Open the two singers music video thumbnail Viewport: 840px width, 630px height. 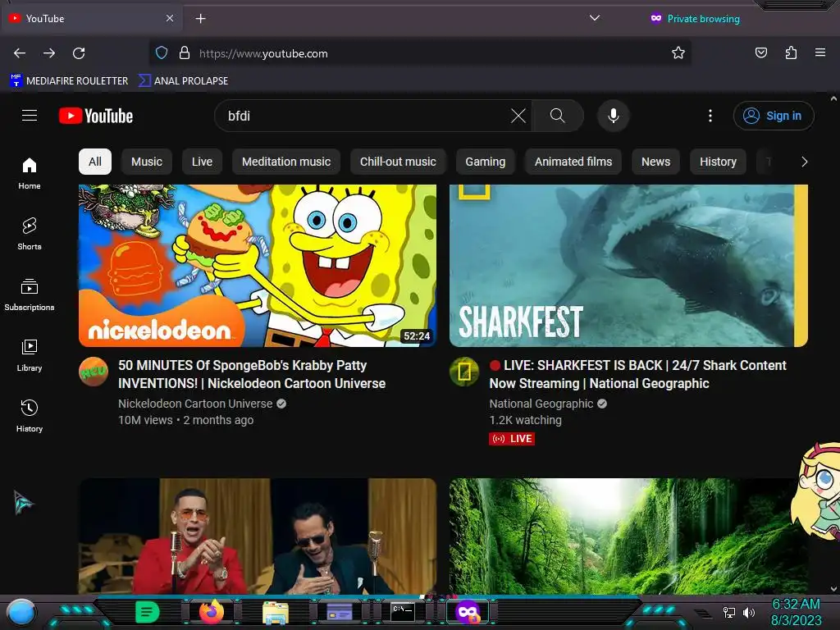coord(258,536)
